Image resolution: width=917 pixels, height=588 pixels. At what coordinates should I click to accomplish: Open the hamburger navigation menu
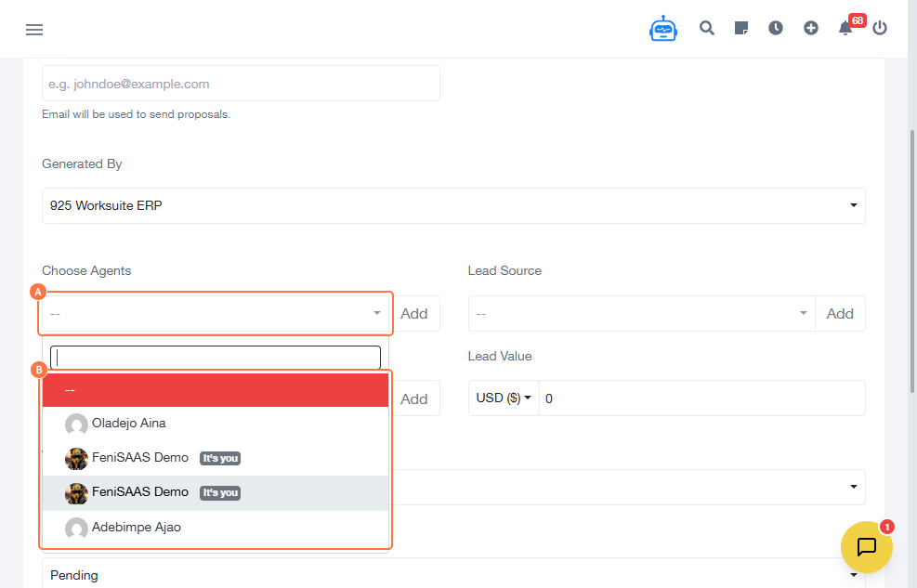(x=34, y=29)
